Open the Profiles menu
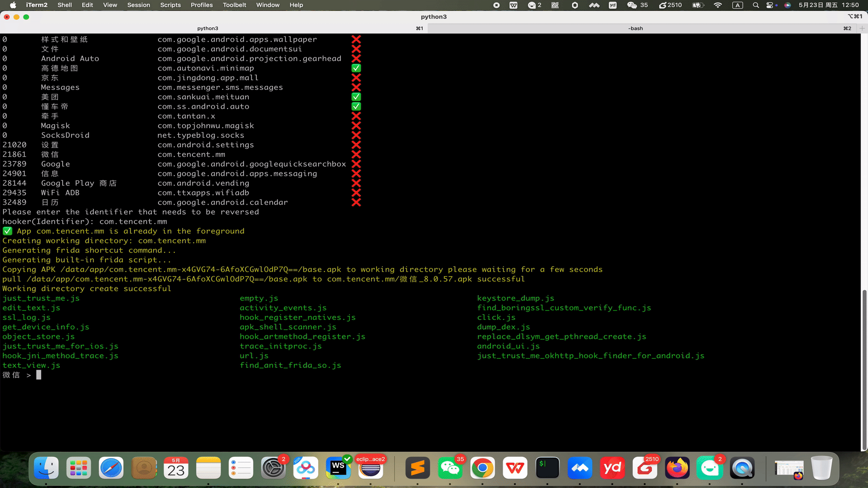 click(x=202, y=5)
